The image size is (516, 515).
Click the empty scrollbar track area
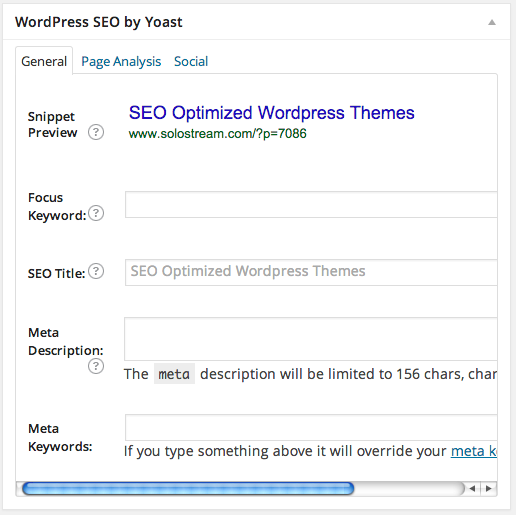pyautogui.click(x=409, y=489)
